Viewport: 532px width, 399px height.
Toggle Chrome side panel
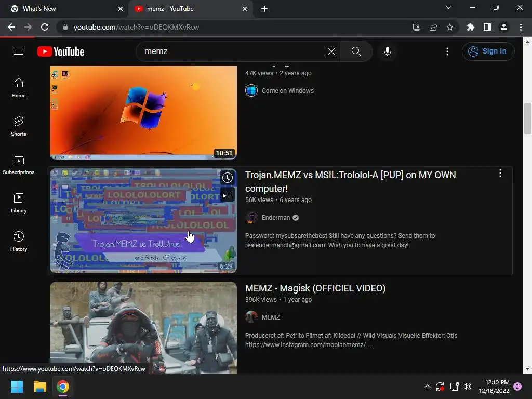point(487,27)
